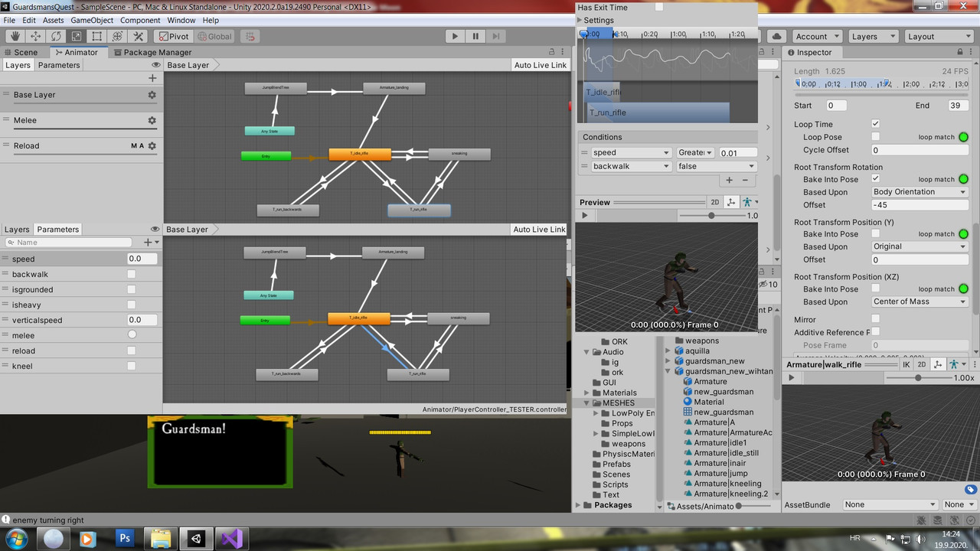
Task: Open the cloud services icon
Action: click(x=776, y=36)
